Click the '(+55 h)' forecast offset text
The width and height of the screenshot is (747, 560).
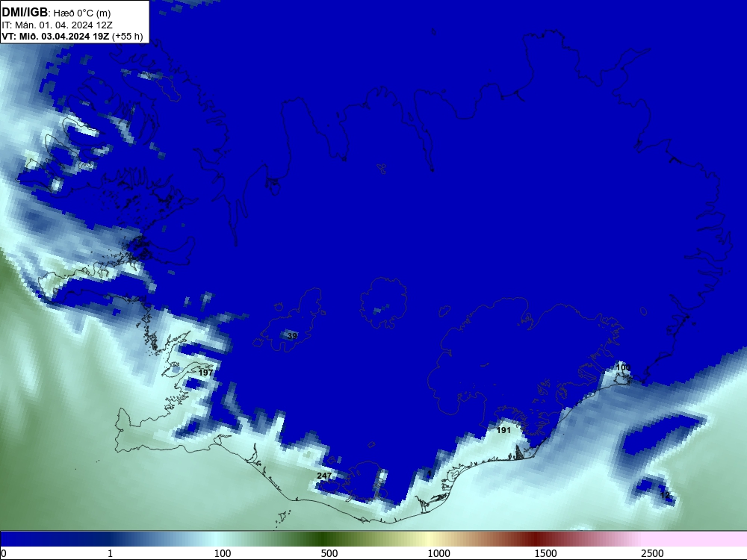coord(127,36)
